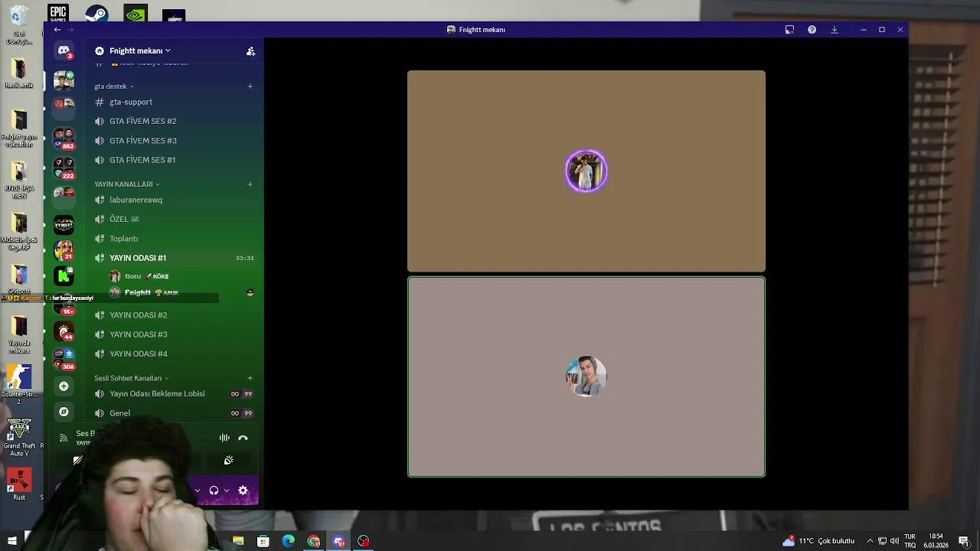Viewport: 980px width, 551px height.
Task: Toggle deafen headphones icon in user panel
Action: click(214, 491)
